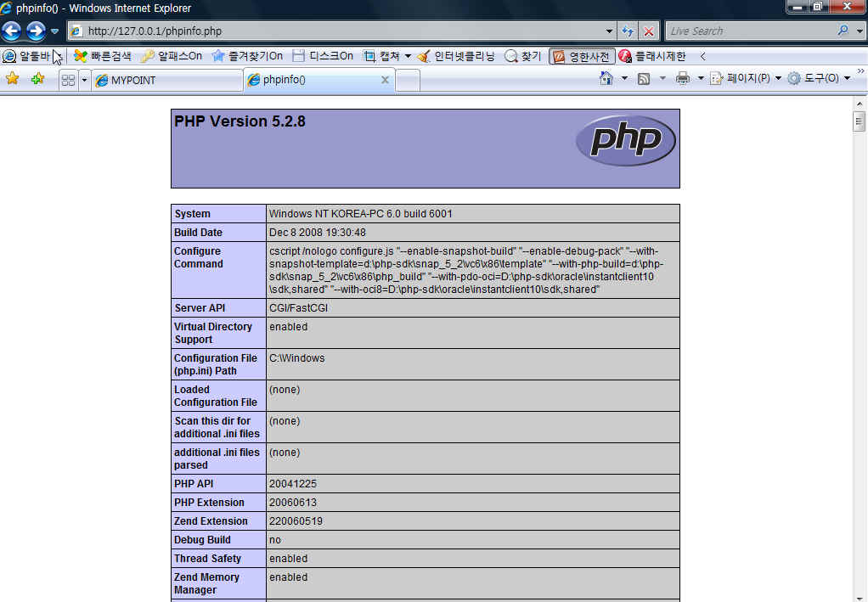Restore the browser window size

tap(817, 6)
